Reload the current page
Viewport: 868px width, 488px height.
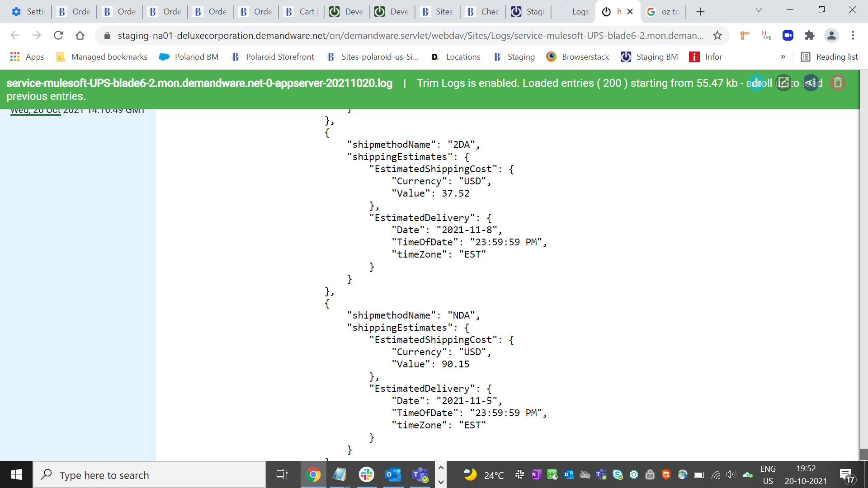(x=58, y=35)
